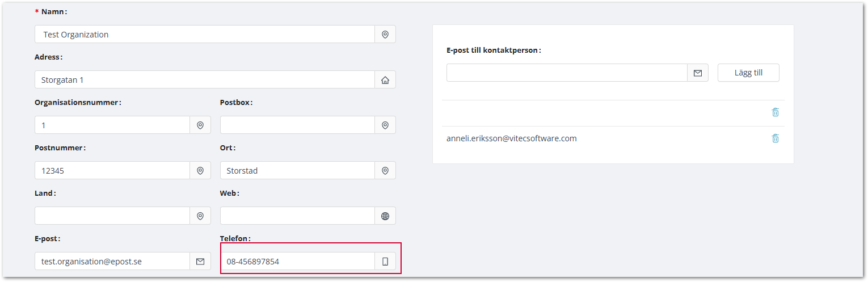868x282 pixels.
Task: Click the pin icon beside Postbox field
Action: (385, 125)
